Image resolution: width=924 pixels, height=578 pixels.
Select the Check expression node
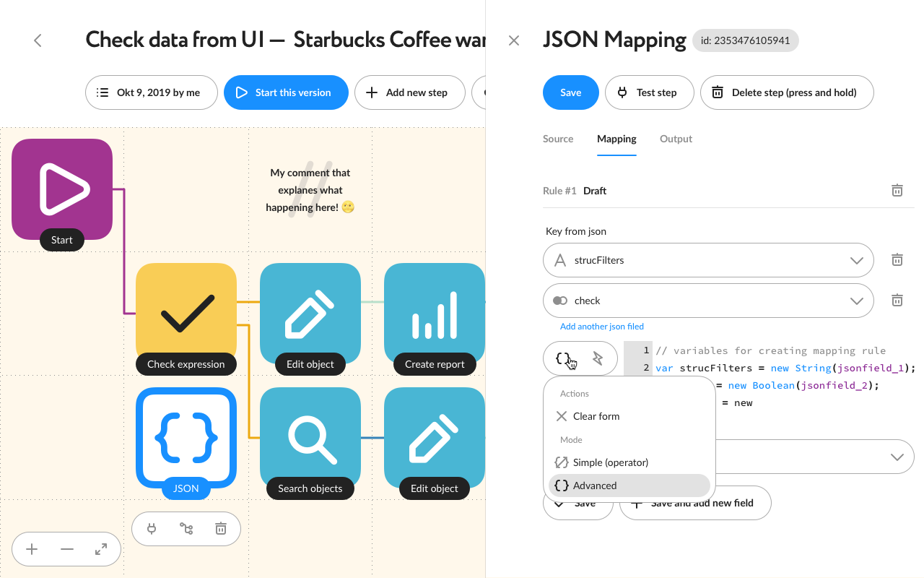(186, 314)
